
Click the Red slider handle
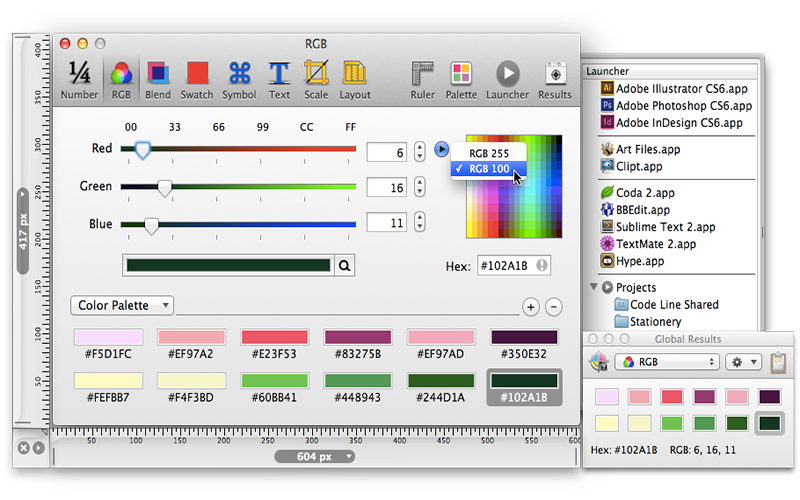point(142,150)
